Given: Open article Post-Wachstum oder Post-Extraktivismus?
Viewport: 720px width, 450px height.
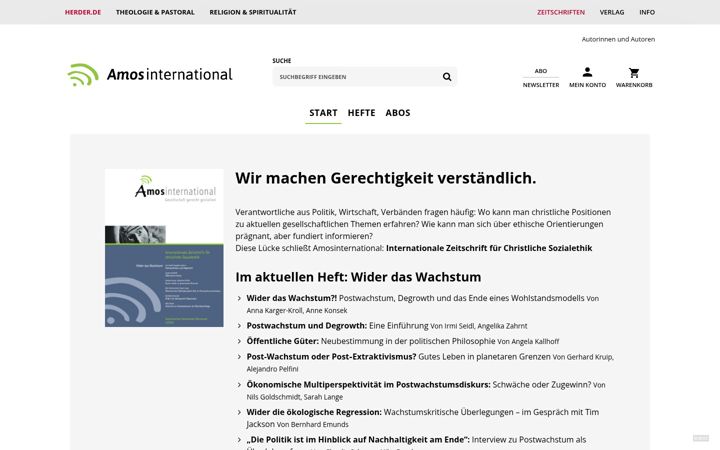Looking at the screenshot, I should 331,356.
